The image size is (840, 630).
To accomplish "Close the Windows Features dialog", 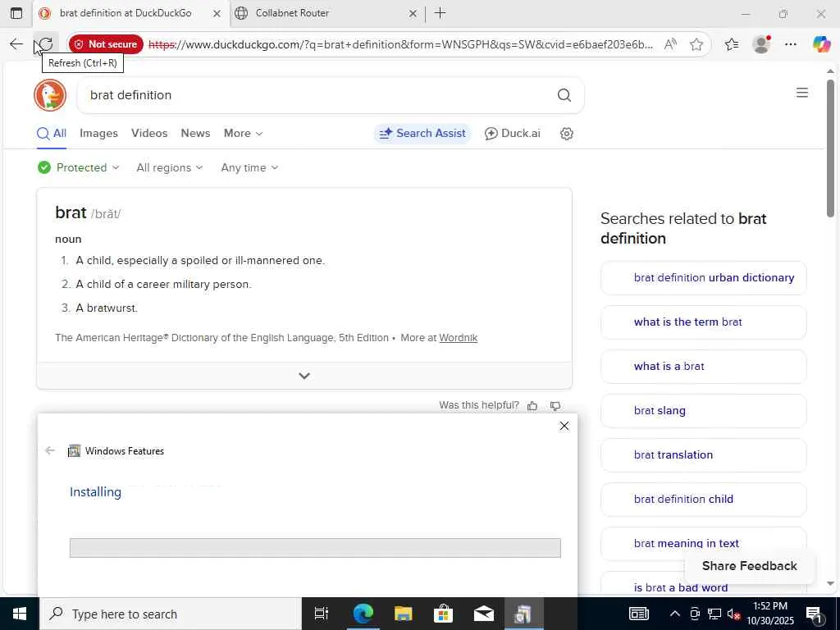I will (x=564, y=426).
